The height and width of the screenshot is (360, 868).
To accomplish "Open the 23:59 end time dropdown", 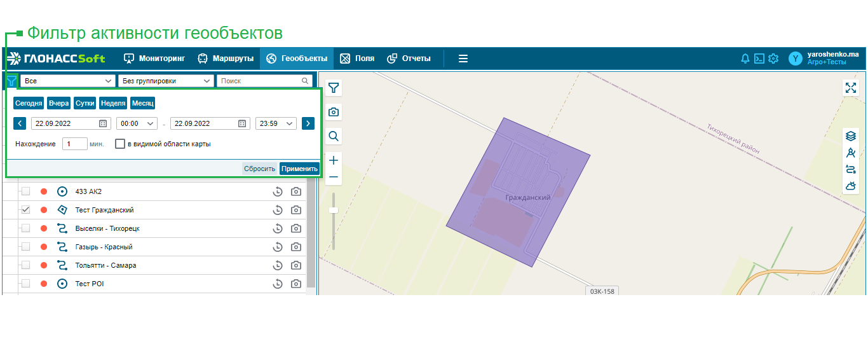I will (276, 123).
